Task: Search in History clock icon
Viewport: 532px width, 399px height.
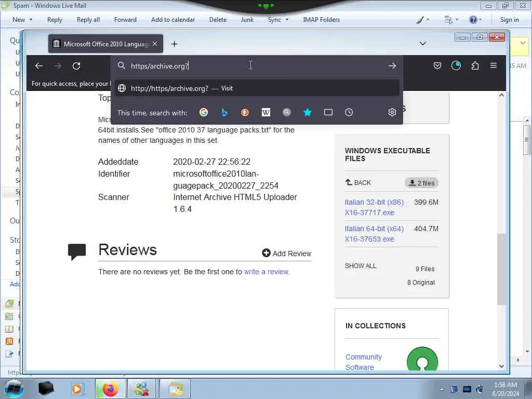Action: coord(349,112)
